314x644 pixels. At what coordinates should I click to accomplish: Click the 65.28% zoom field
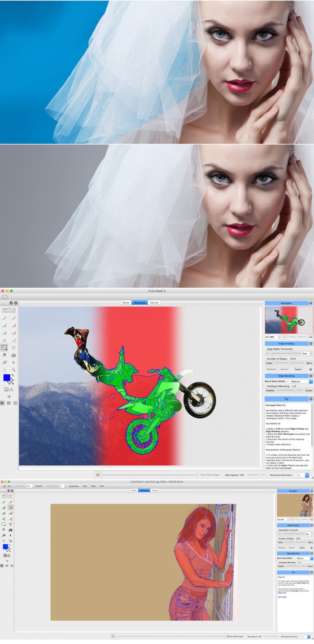tap(271, 337)
